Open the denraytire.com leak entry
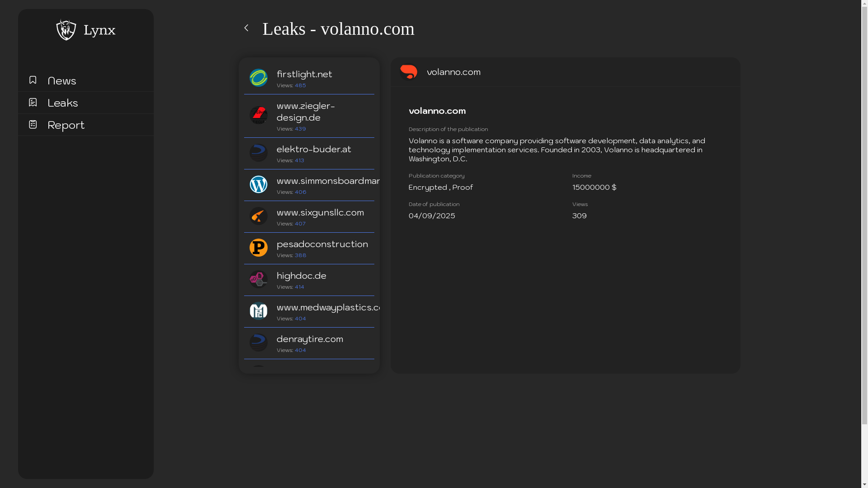The width and height of the screenshot is (868, 488). pos(310,339)
